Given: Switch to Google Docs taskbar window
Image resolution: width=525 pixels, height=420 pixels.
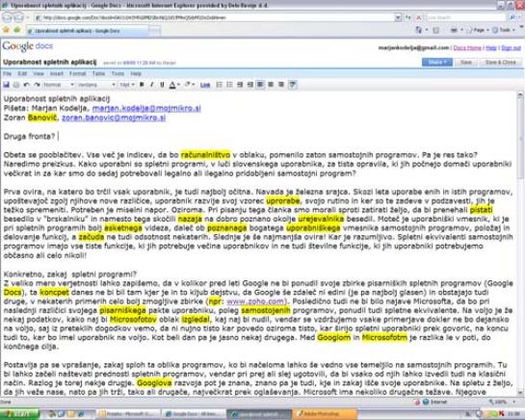Looking at the screenshot, I should (x=193, y=414).
